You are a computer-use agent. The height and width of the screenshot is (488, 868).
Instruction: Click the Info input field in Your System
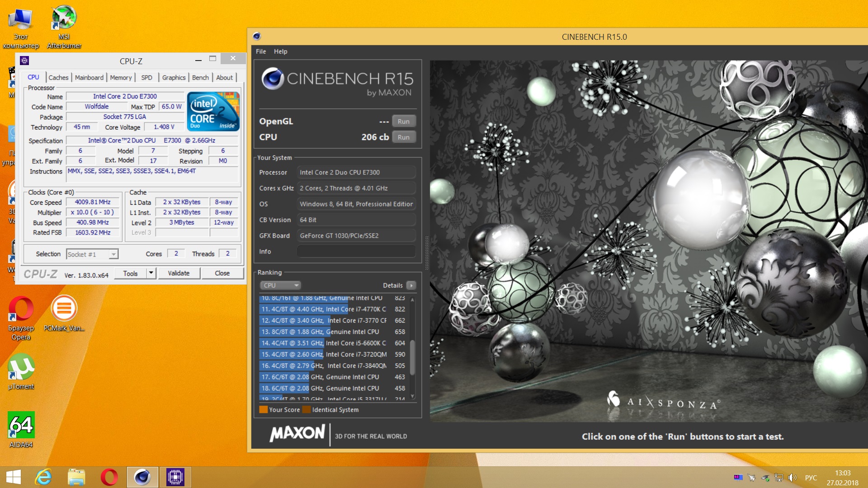[356, 251]
